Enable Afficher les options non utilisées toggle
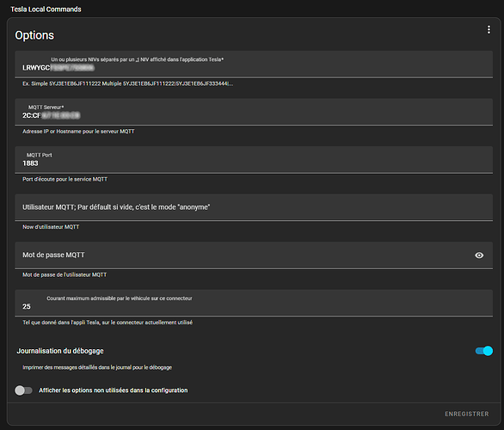 click(23, 390)
